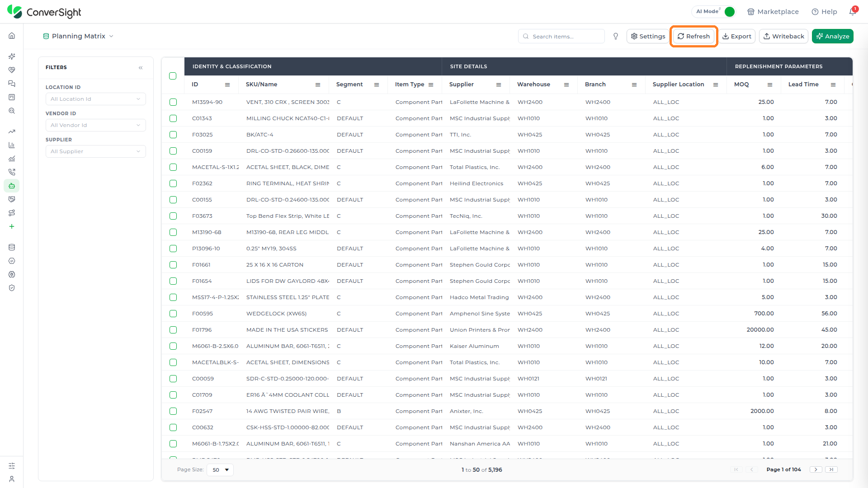The height and width of the screenshot is (488, 868).
Task: Tick the checkbox for F00595
Action: click(173, 314)
